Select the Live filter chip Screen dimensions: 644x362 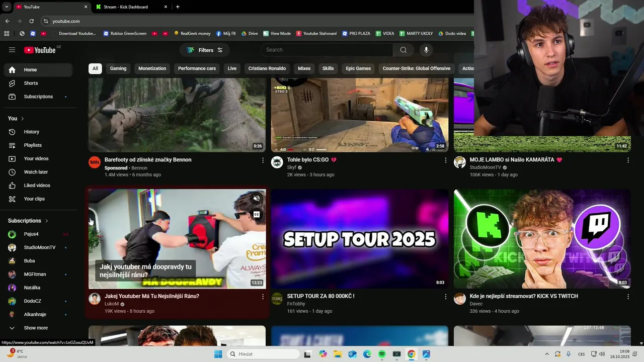pos(232,68)
